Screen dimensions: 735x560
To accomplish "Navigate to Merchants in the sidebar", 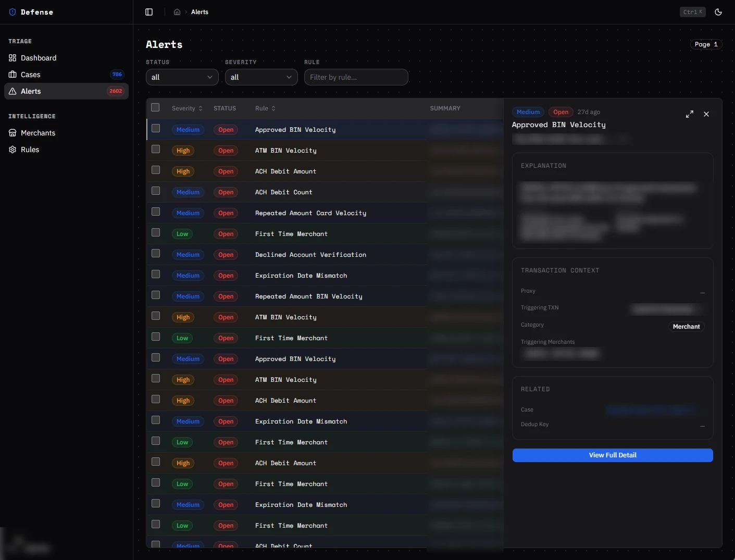I will pos(66,133).
